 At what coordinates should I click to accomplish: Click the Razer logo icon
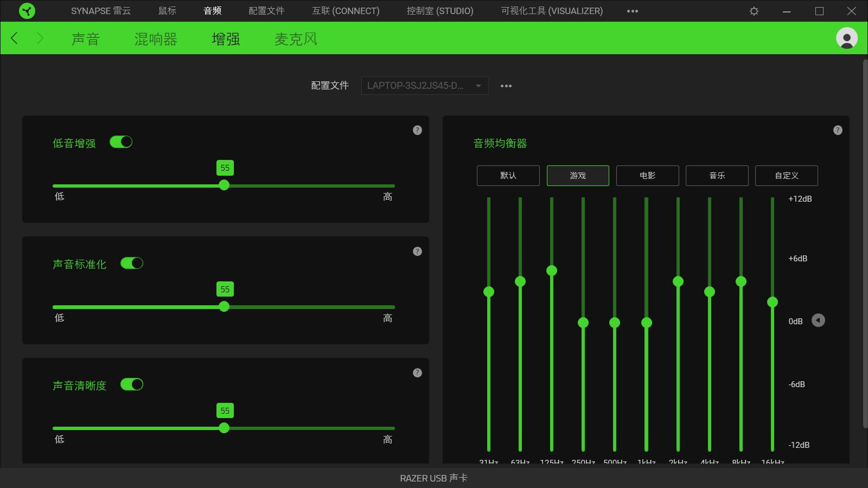27,11
